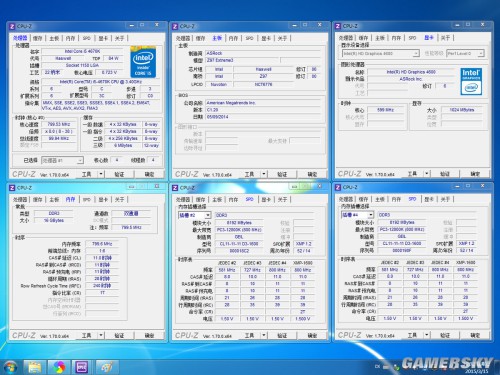Click the 工具 button in the 插槽 #4 window
Viewport: 500px width, 375px height.
pyautogui.click(x=412, y=335)
